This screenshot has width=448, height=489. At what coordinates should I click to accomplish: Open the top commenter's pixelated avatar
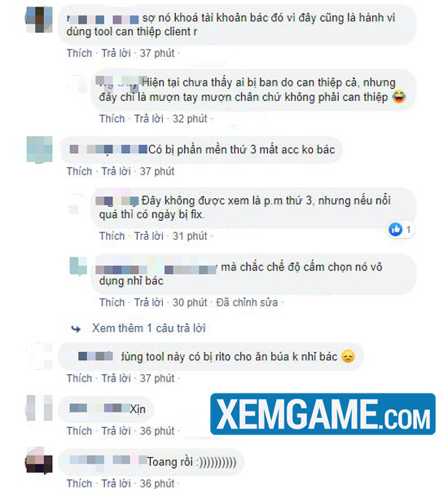click(39, 20)
